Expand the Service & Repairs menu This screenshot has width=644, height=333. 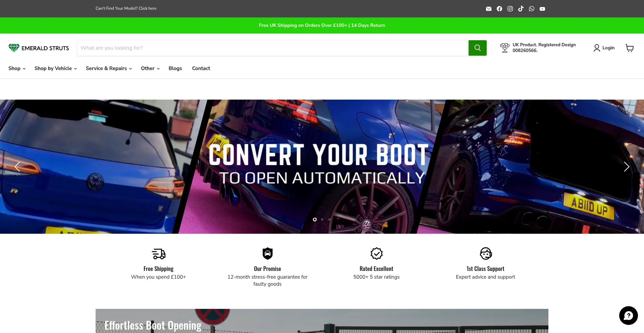[x=109, y=68]
